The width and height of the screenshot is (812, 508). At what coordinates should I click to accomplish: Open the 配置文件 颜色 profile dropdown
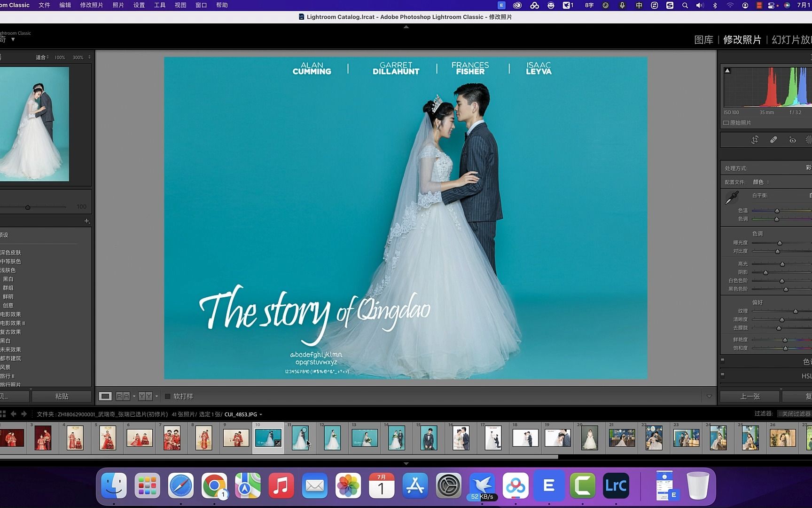[758, 182]
